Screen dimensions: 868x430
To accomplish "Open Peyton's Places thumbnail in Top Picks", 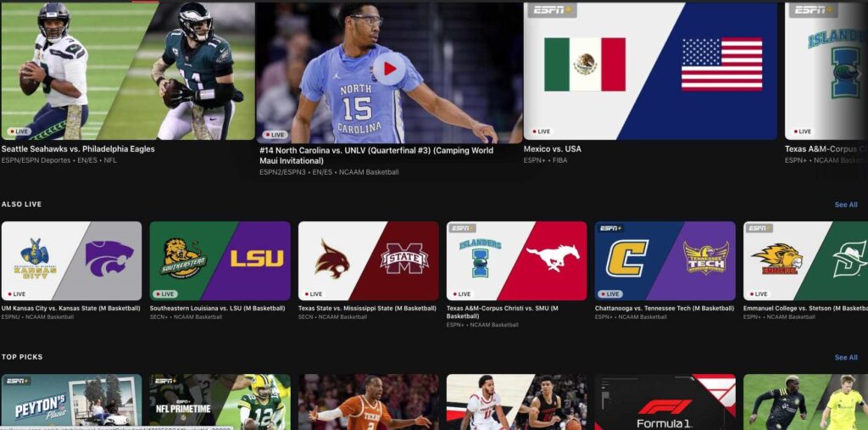I will [x=71, y=402].
